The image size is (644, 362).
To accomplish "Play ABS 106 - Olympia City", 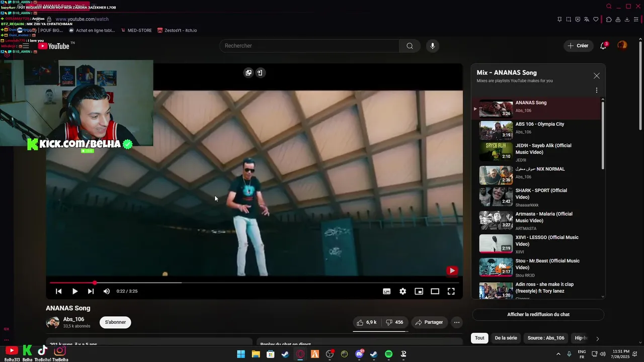I will [536, 130].
